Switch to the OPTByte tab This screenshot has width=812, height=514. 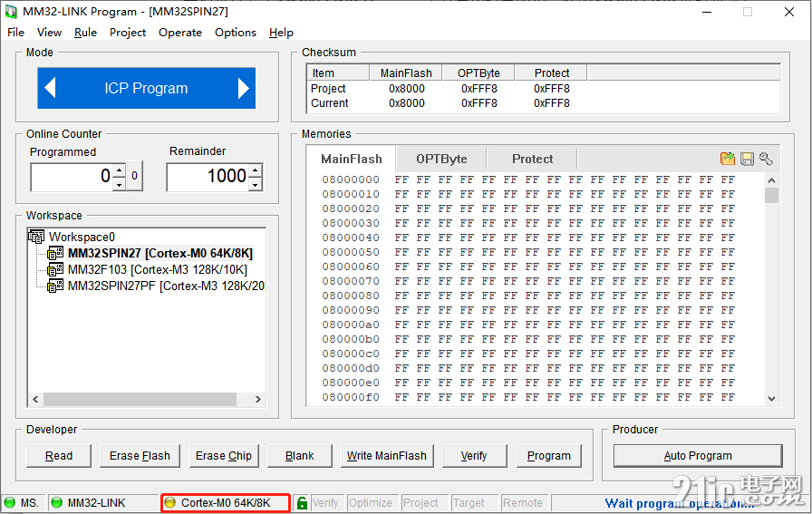point(441,159)
